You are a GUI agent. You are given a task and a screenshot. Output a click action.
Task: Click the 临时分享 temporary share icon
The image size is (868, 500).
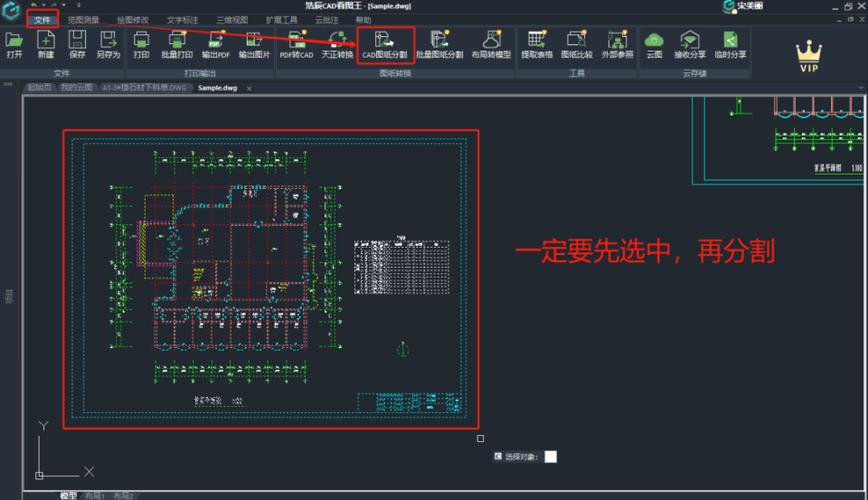730,44
